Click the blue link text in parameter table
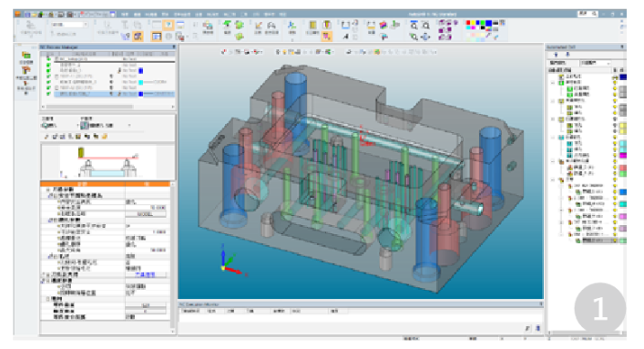 [x=146, y=274]
